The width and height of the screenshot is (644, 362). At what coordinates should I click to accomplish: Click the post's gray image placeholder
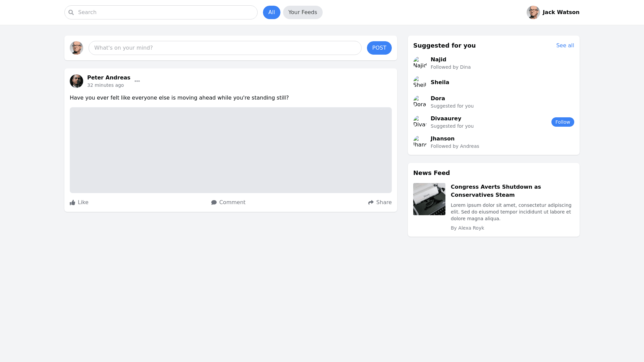tap(230, 150)
